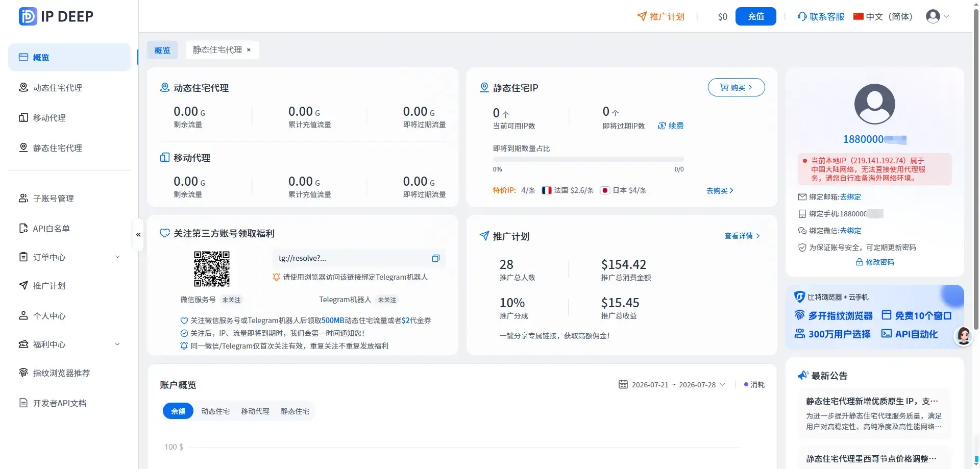Click the IP DEEP logo
This screenshot has width=980, height=469.
point(56,16)
